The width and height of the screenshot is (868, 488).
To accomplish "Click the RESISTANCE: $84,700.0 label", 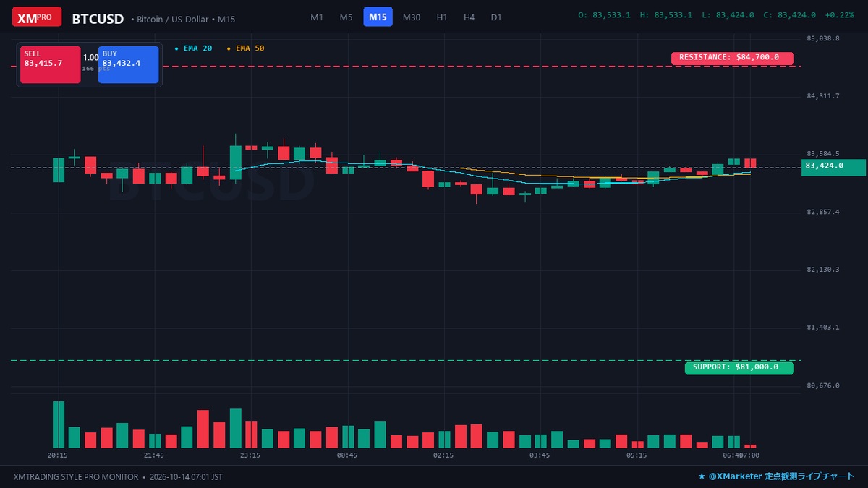I will (x=733, y=58).
